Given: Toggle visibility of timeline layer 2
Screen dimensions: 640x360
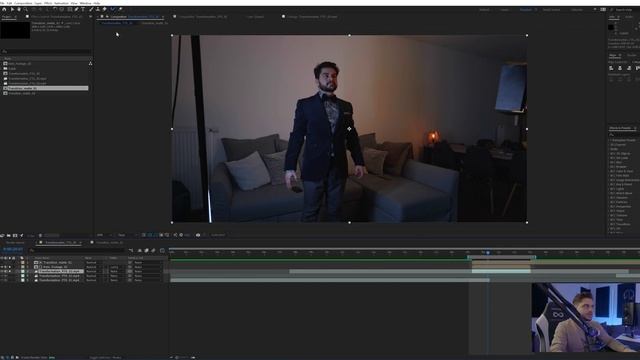Looking at the screenshot, I should [x=2, y=267].
